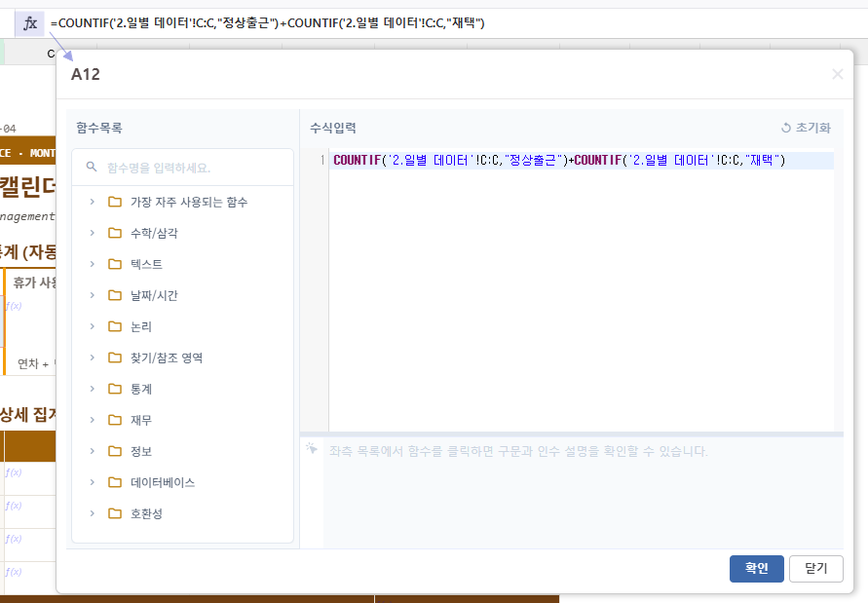Click 연차 + text in background sheet
Image resolution: width=868 pixels, height=603 pixels.
pyautogui.click(x=33, y=363)
